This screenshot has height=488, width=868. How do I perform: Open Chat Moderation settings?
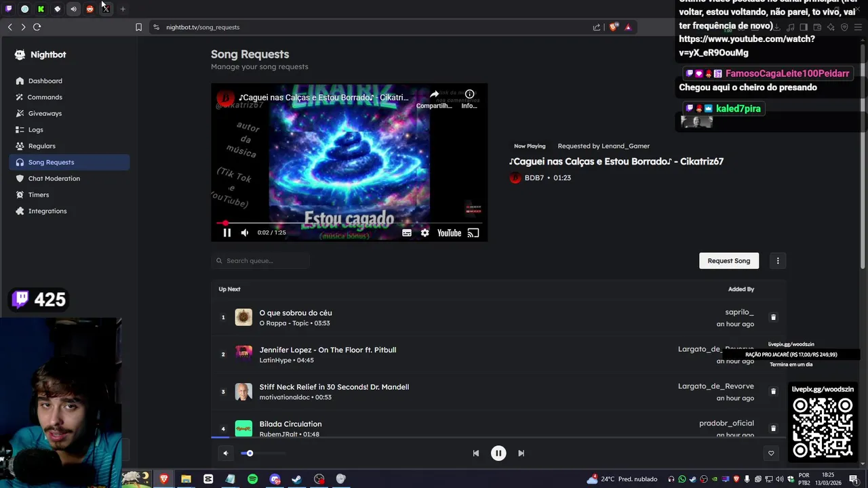coord(54,178)
